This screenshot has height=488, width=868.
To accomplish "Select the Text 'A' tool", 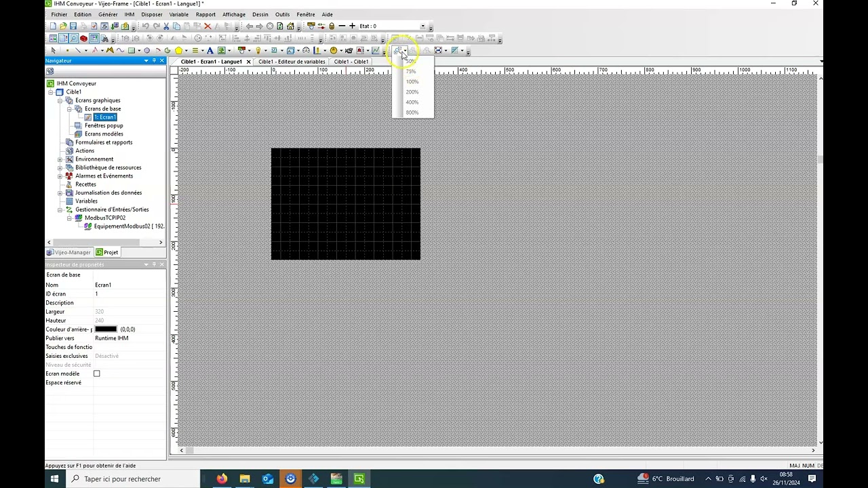I will click(x=210, y=50).
